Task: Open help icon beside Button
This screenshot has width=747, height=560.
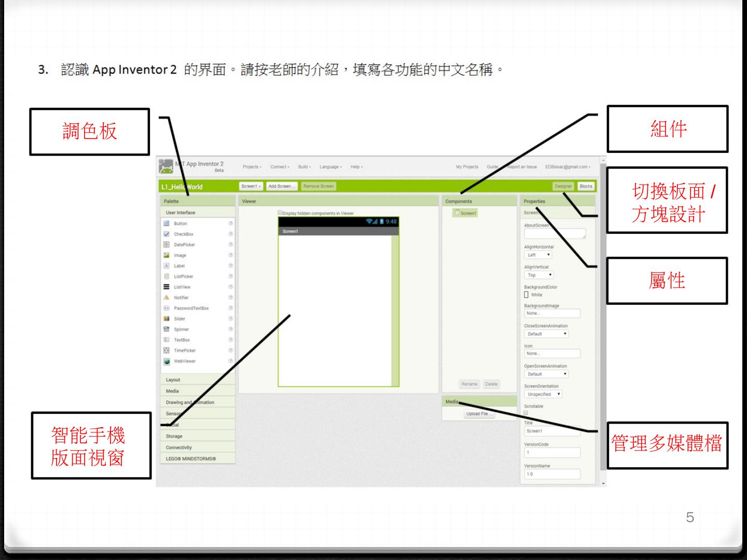Action: point(230,223)
